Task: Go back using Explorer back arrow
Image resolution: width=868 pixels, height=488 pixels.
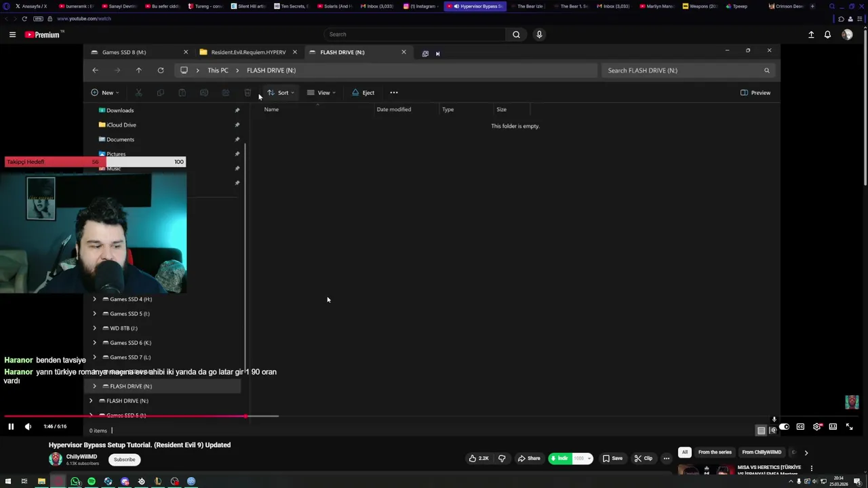Action: [95, 70]
